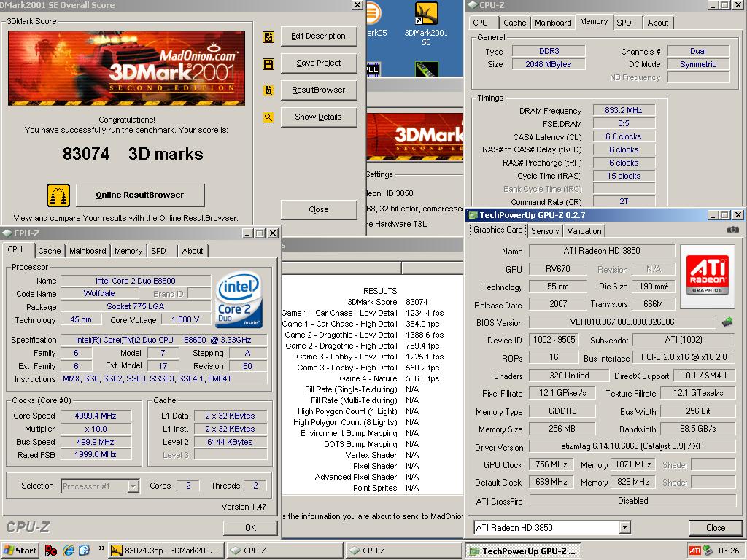Select About tab in upper CPU-Z window
This screenshot has width=747, height=560.
657,23
